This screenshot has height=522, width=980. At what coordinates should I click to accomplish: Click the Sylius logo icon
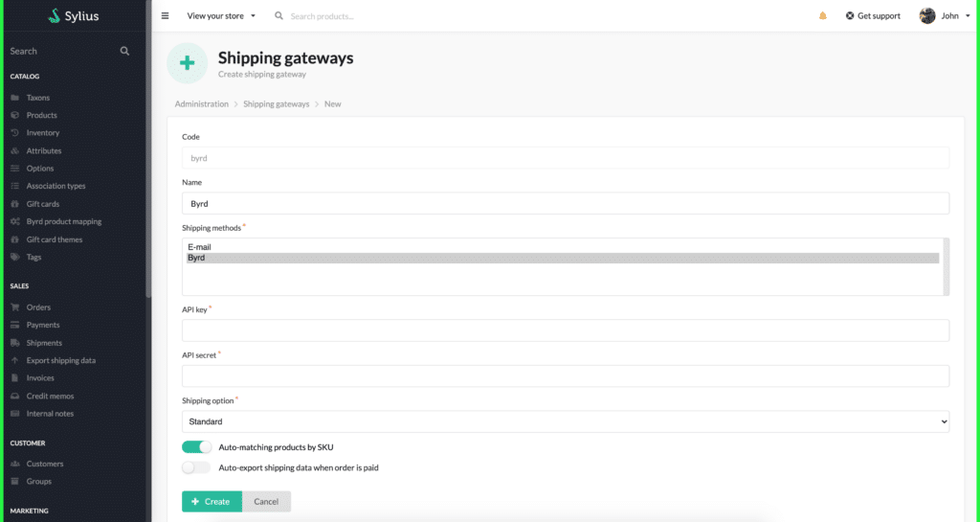click(x=55, y=15)
